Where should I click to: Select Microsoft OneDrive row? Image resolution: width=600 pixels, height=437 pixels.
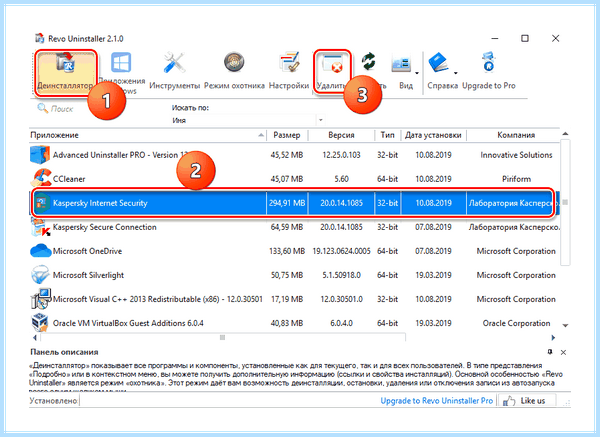click(295, 251)
